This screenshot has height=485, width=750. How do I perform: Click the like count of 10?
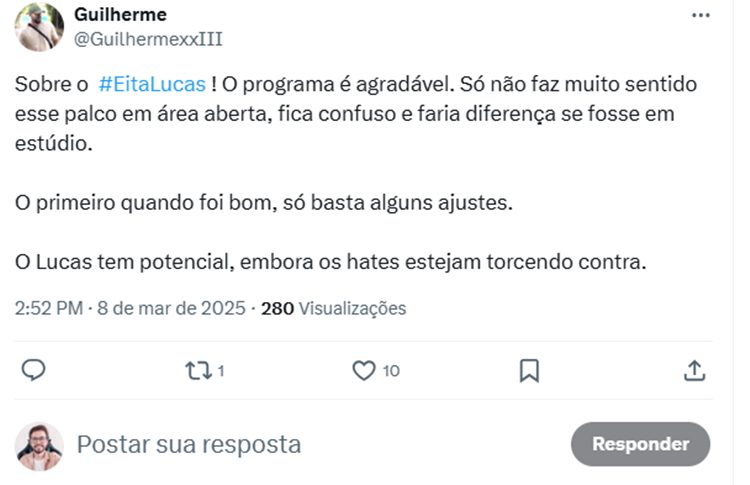point(391,371)
